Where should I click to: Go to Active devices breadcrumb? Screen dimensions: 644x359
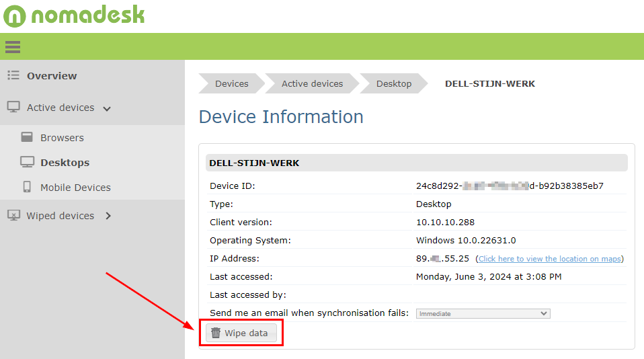312,83
